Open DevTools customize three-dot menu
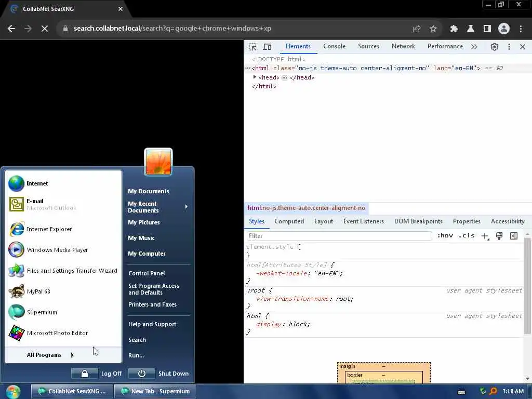The image size is (532, 399). pos(509,47)
